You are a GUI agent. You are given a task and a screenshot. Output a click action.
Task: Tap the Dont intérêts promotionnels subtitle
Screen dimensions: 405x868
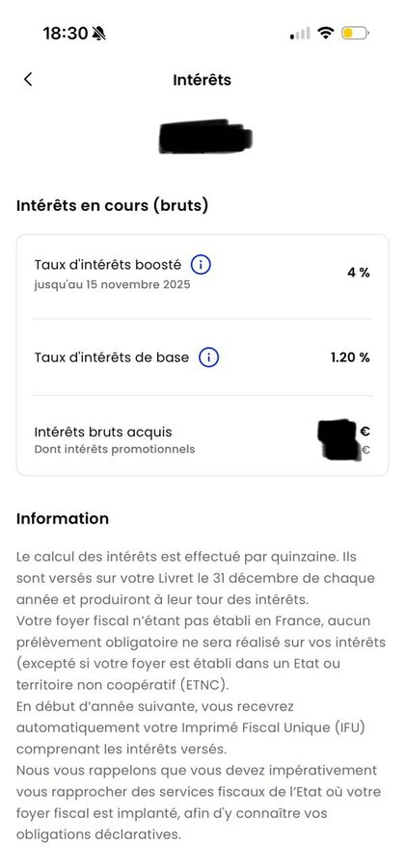115,449
